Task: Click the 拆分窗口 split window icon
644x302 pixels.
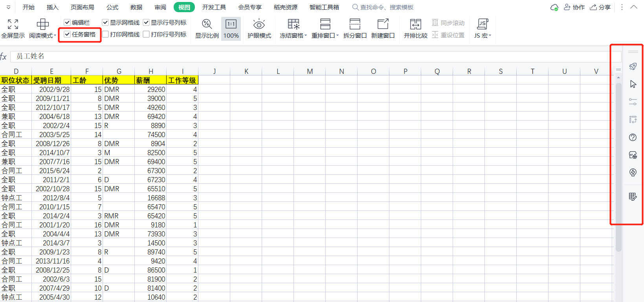Action: click(x=355, y=24)
